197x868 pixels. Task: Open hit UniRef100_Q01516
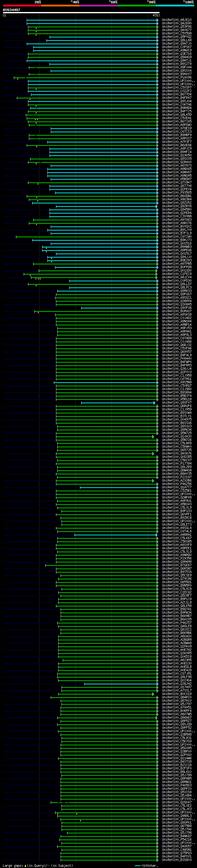click(x=177, y=243)
